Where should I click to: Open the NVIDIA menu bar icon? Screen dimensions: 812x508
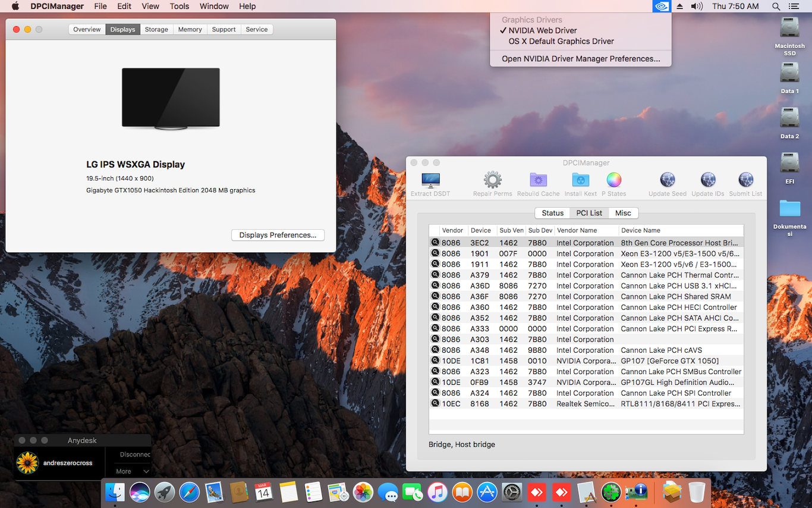pyautogui.click(x=660, y=7)
